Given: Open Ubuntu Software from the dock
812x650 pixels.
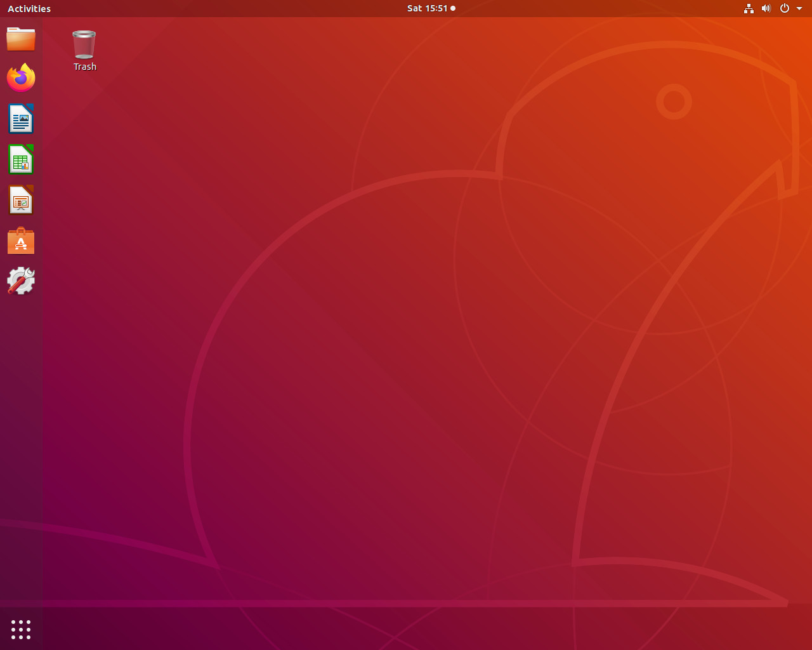Looking at the screenshot, I should 21,241.
